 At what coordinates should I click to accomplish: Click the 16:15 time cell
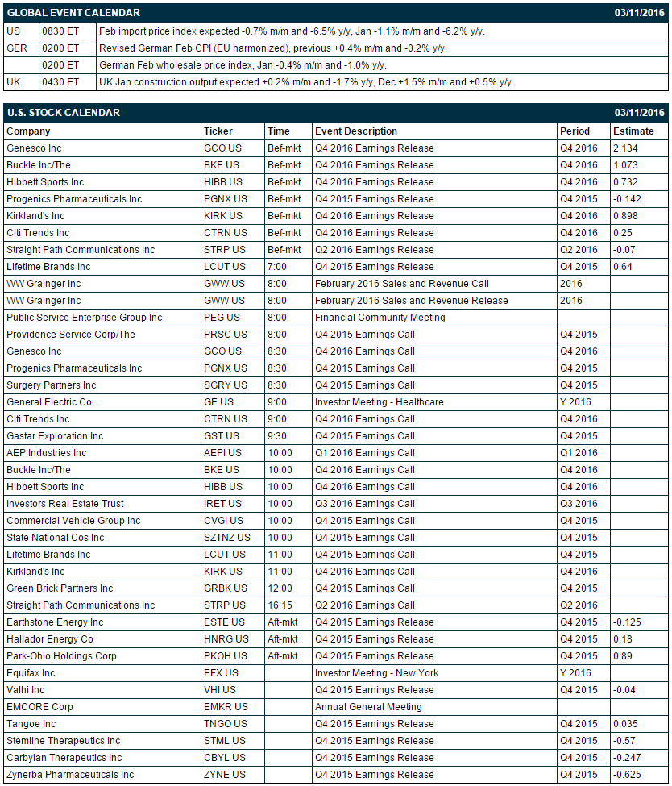[280, 605]
